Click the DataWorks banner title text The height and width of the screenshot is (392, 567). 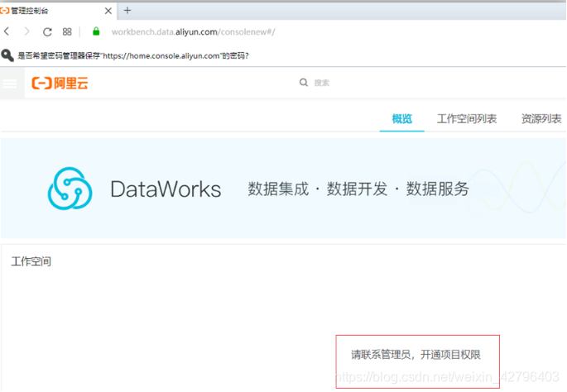pyautogui.click(x=166, y=189)
